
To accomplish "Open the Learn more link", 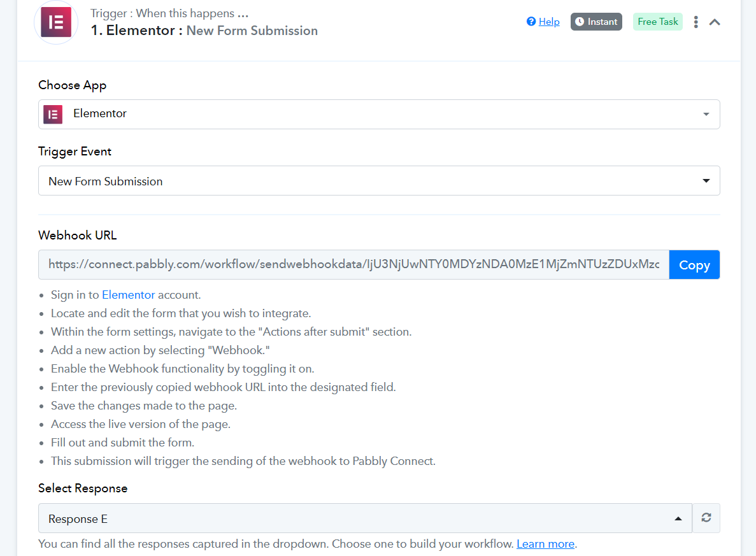I will (x=545, y=544).
